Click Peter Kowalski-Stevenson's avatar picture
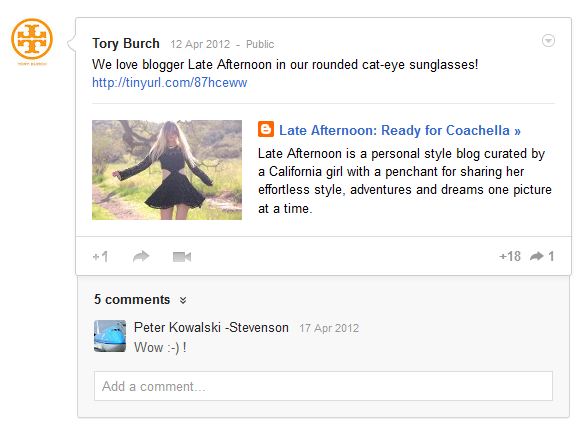This screenshot has height=433, width=586. coord(110,336)
